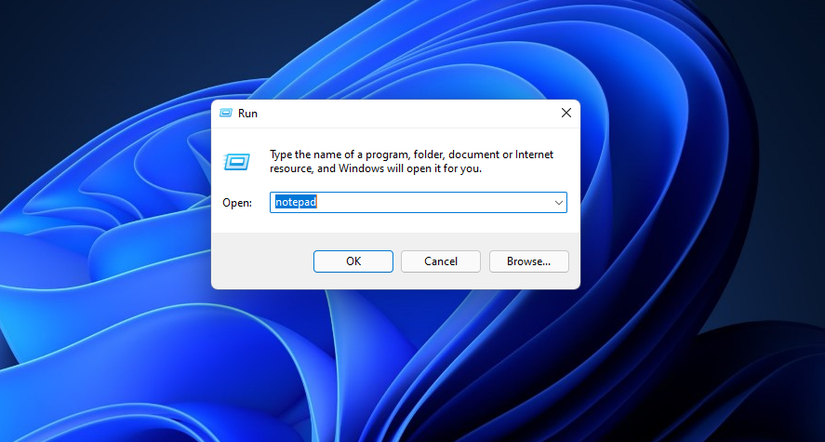The image size is (825, 442).
Task: Open the Browse... file picker
Action: pos(529,261)
